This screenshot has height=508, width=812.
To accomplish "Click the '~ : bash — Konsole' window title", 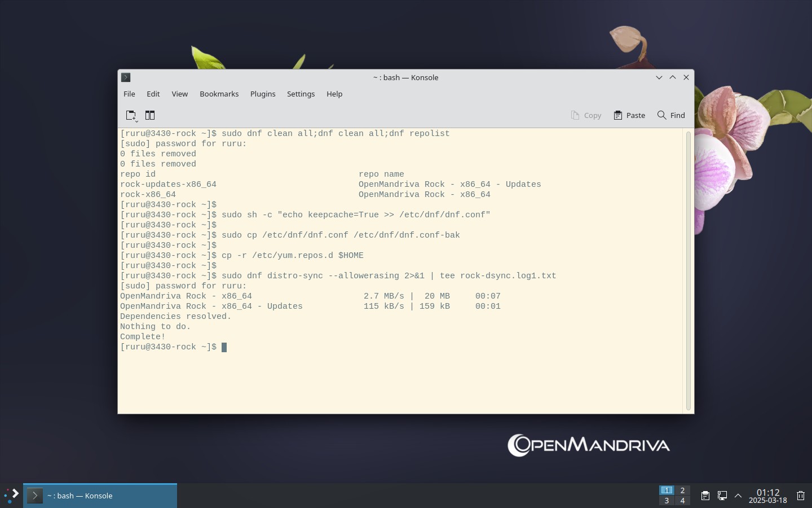I will point(405,77).
